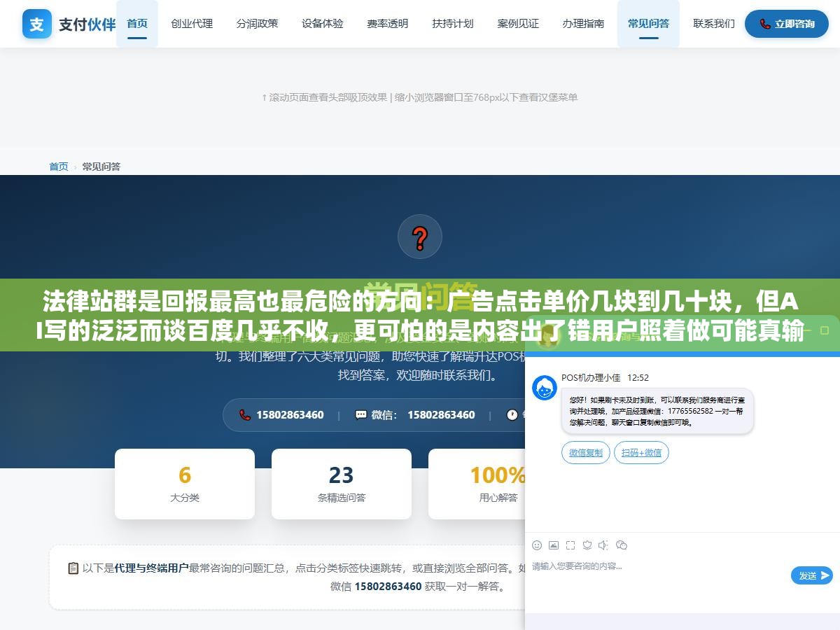Open 联系我们 navigation item
This screenshot has height=630, width=840.
click(714, 24)
